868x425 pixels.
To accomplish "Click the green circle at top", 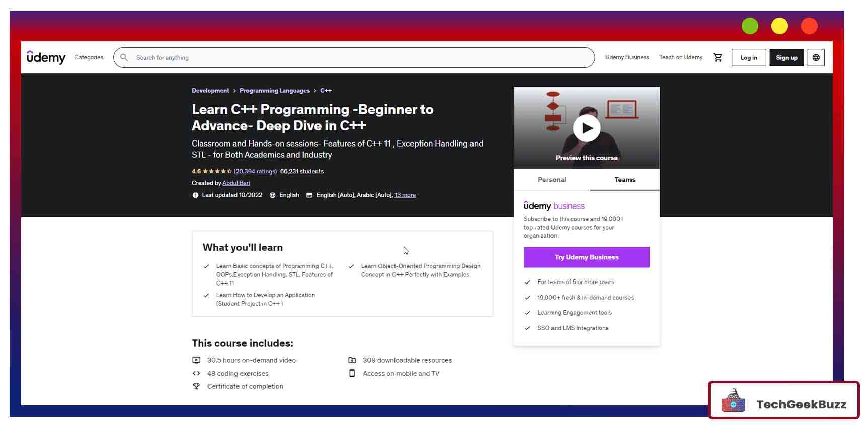I will [x=750, y=26].
